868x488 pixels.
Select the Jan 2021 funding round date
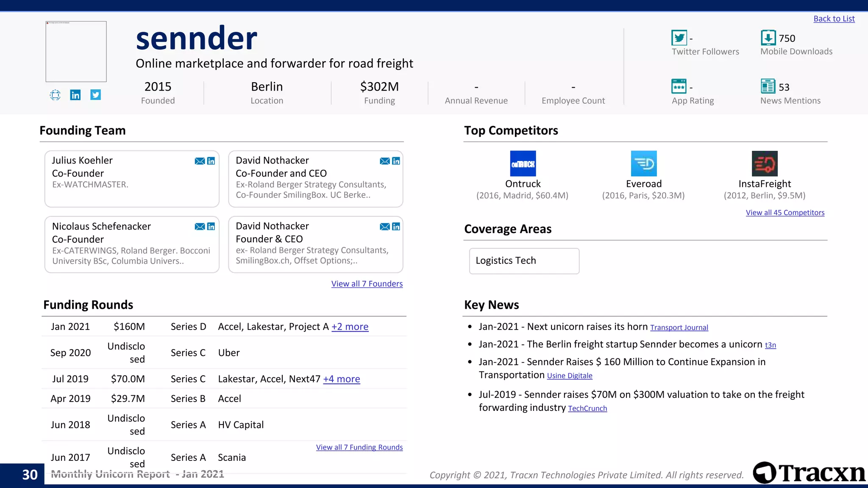tap(70, 327)
